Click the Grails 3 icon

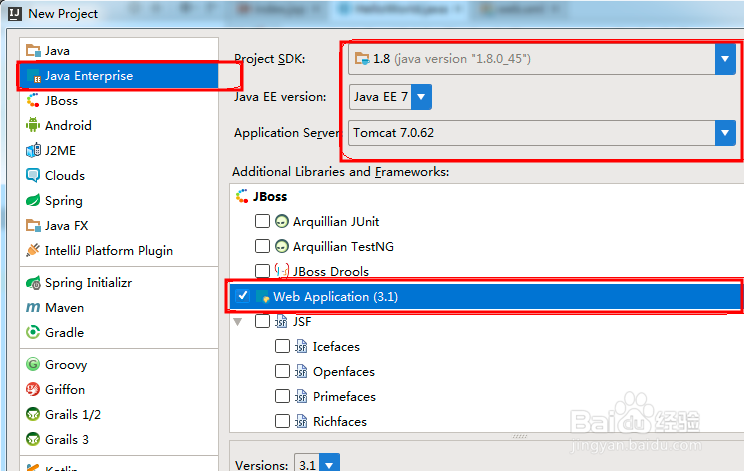pos(33,439)
